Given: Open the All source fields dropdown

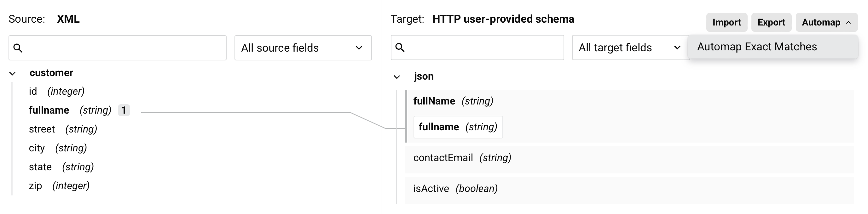Looking at the screenshot, I should 303,48.
